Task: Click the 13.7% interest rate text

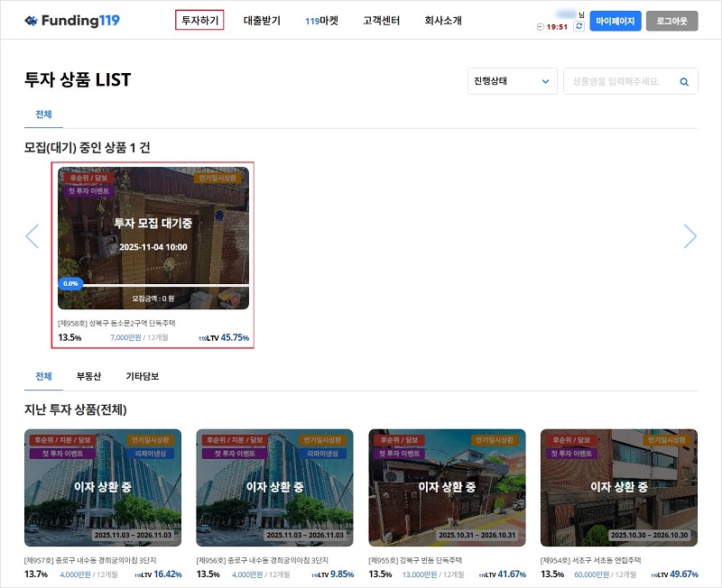Action: [x=36, y=574]
